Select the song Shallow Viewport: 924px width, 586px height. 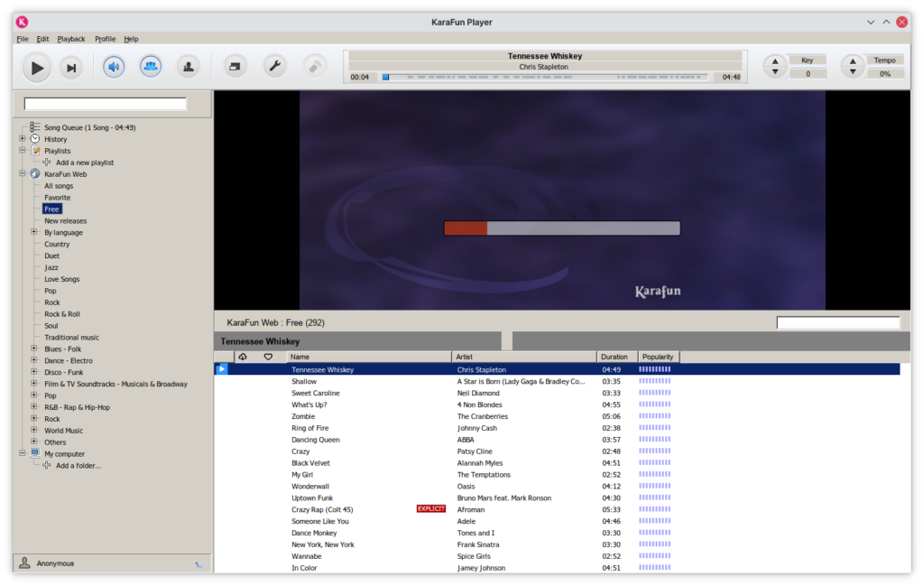pos(304,381)
